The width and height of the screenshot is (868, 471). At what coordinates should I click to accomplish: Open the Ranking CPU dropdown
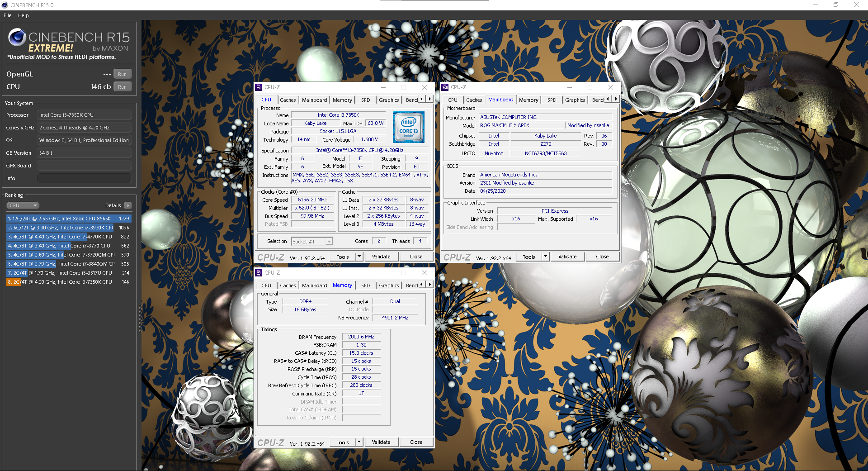pos(23,205)
